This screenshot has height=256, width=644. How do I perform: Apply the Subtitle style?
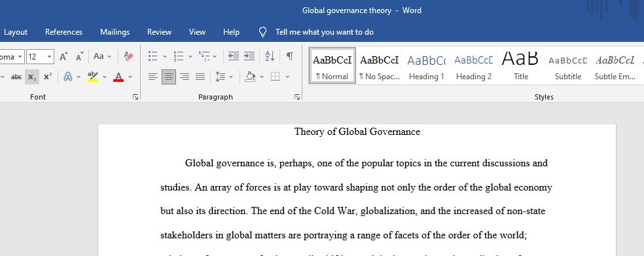click(568, 65)
